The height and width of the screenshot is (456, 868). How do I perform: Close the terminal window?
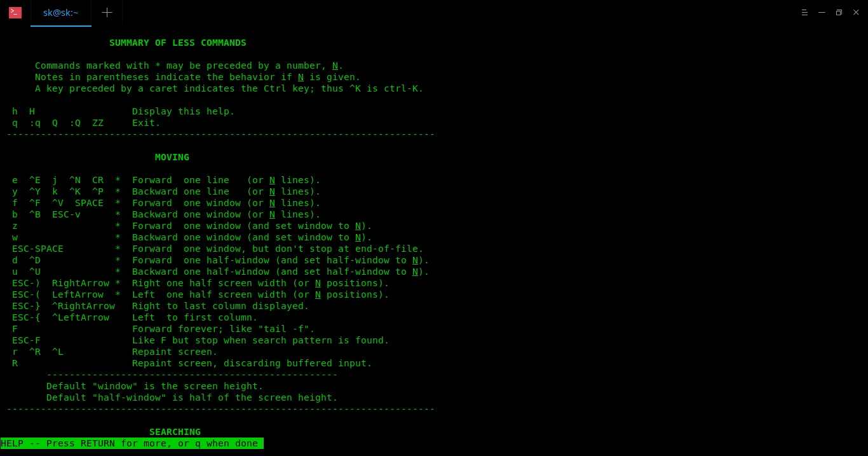point(855,13)
